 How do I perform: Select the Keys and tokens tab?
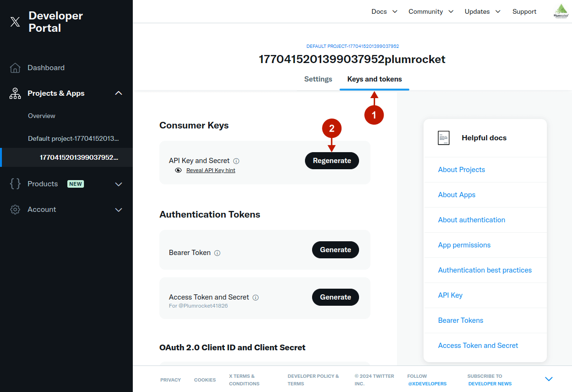[x=375, y=79]
